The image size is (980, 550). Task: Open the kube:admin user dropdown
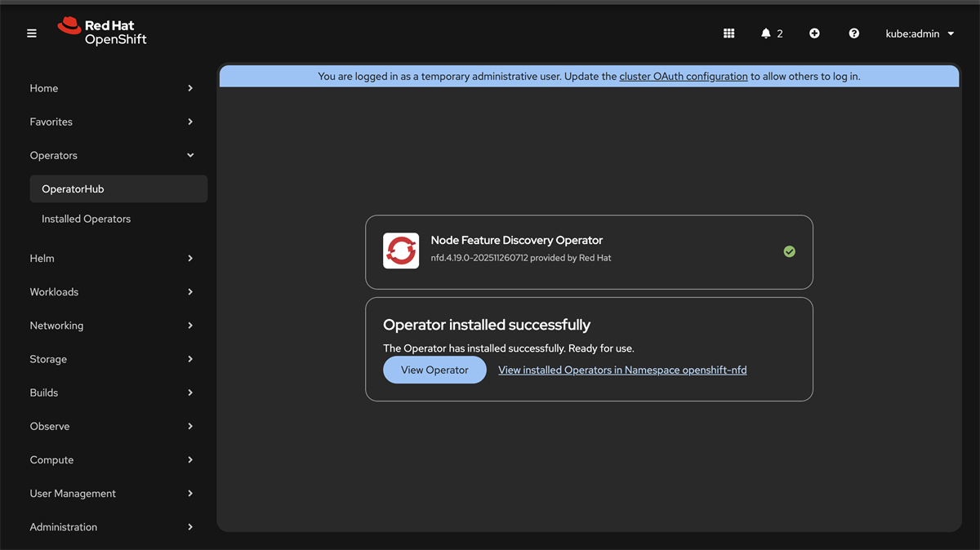920,33
